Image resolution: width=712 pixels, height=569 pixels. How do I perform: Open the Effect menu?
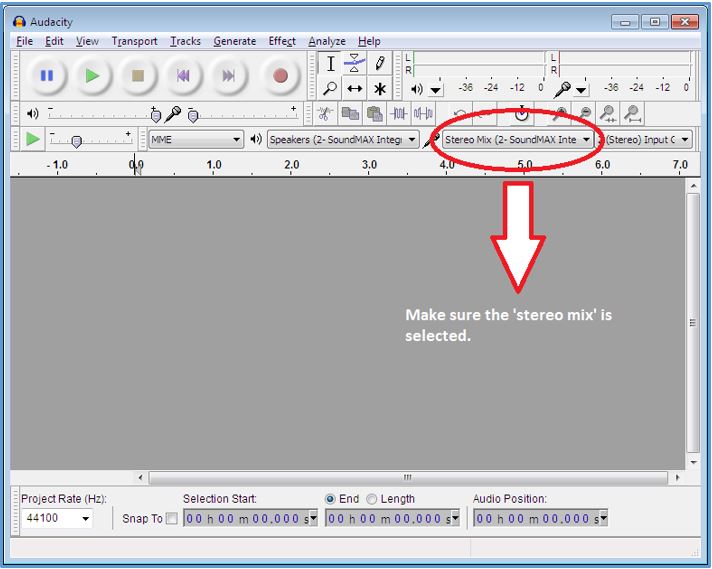tap(282, 41)
